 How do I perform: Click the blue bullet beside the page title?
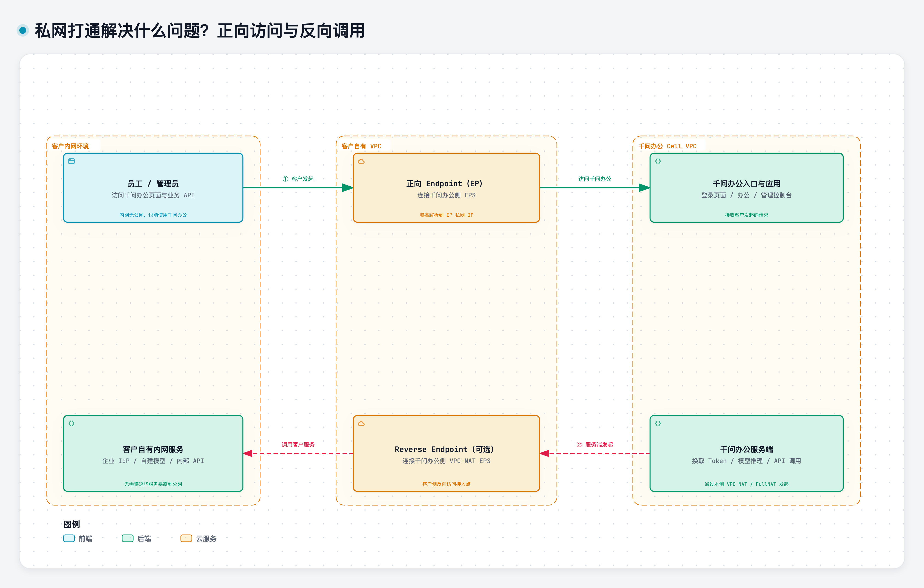coord(23,30)
